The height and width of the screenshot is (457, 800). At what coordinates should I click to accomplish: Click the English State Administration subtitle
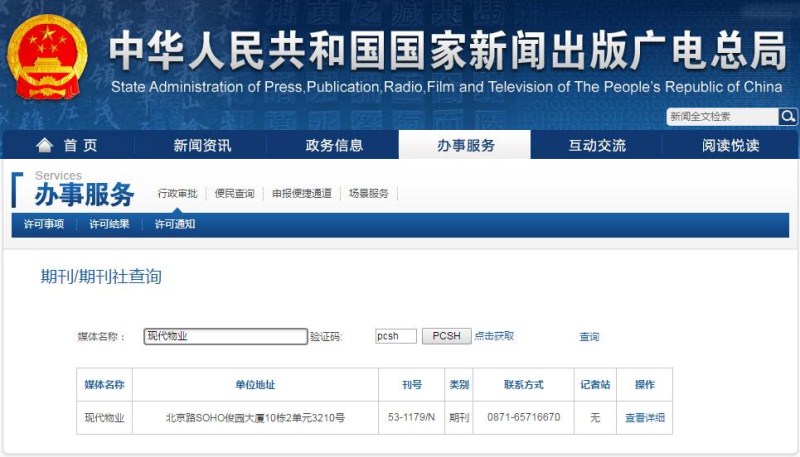click(446, 87)
